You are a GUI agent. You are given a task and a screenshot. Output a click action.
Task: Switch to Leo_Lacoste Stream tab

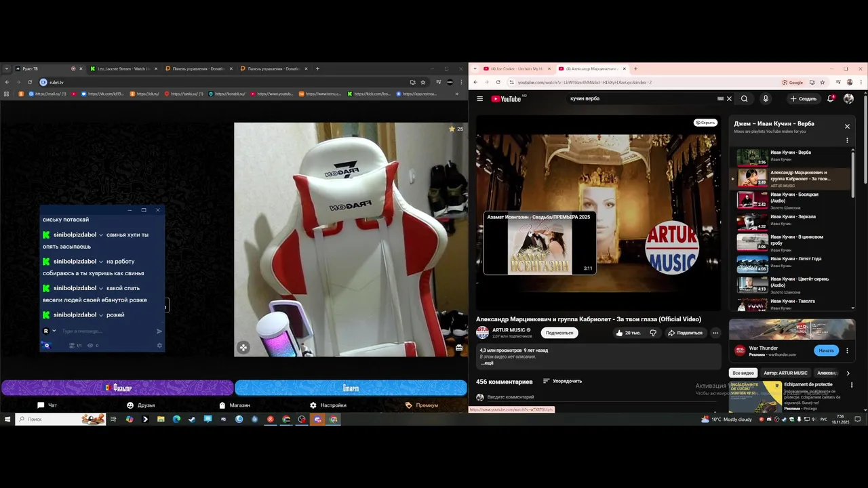pos(124,68)
